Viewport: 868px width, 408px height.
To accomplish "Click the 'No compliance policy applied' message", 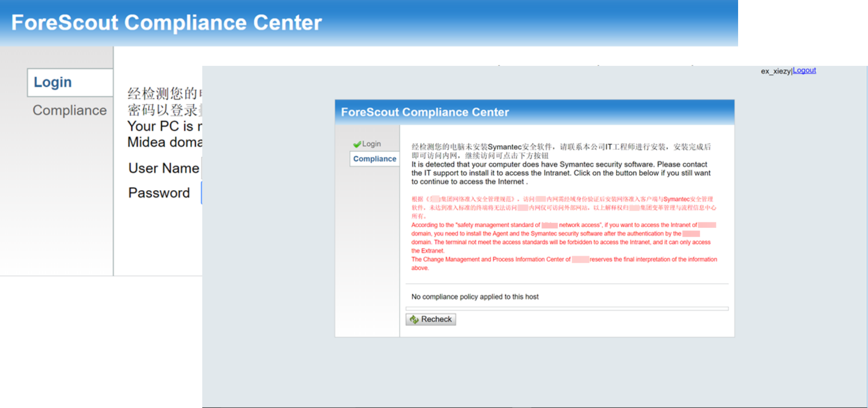I will [x=475, y=297].
